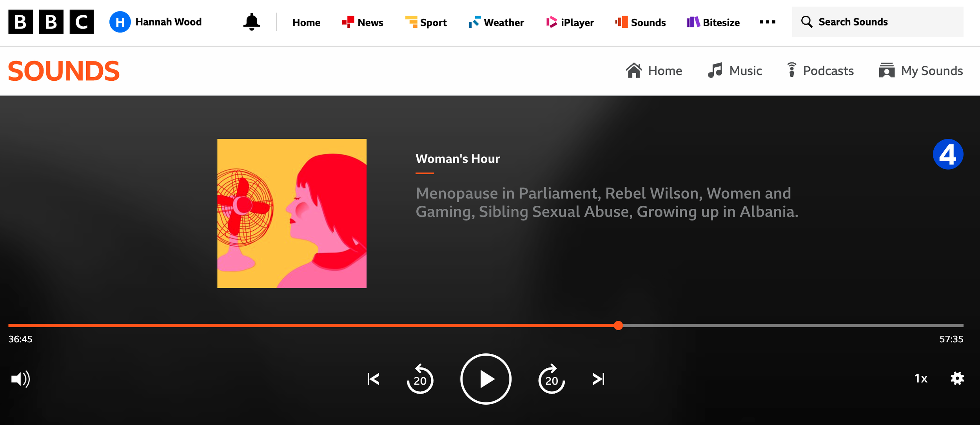Change the 1x playback speed
Image resolution: width=980 pixels, height=425 pixels.
pos(921,378)
